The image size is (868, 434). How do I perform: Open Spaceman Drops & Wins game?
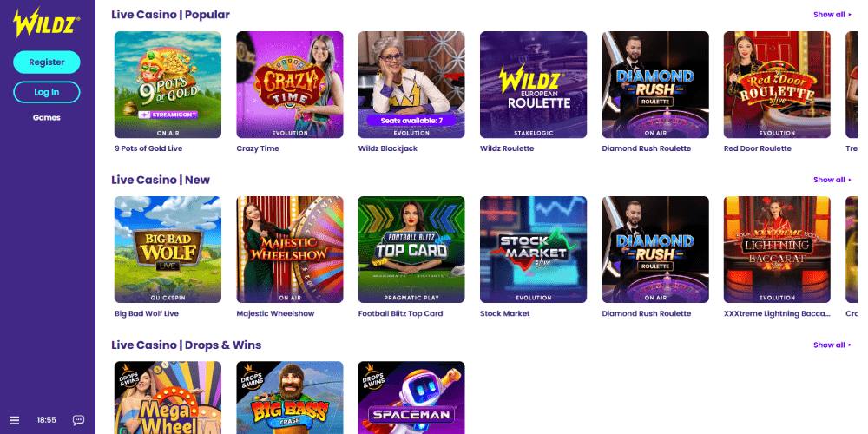(411, 398)
